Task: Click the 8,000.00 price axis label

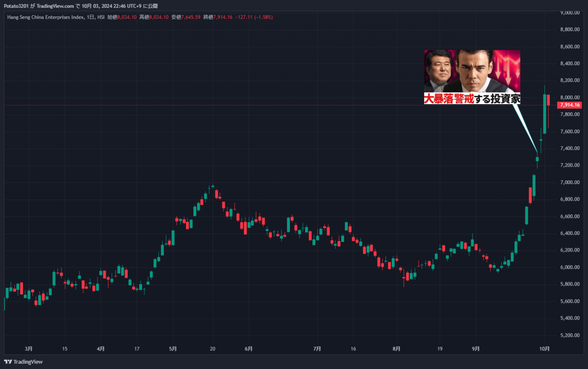Action: pyautogui.click(x=569, y=97)
